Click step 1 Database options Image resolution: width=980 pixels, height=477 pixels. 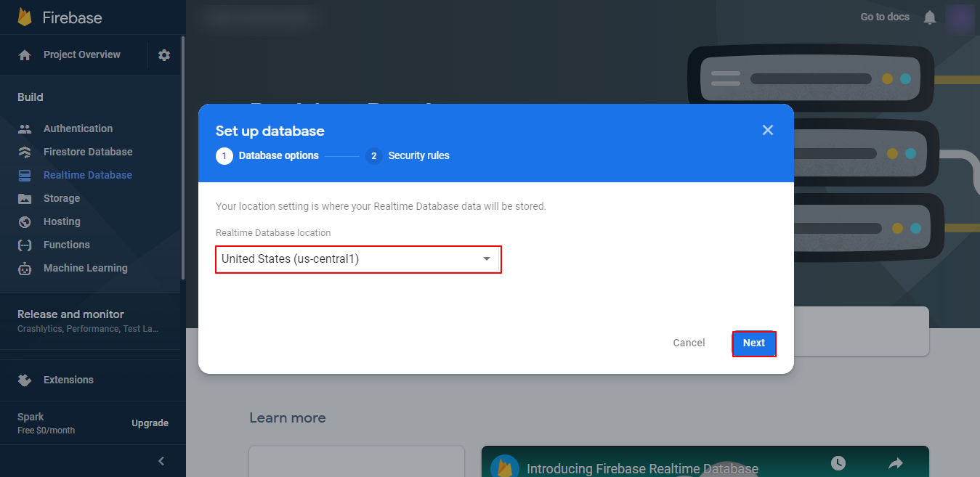[x=267, y=155]
